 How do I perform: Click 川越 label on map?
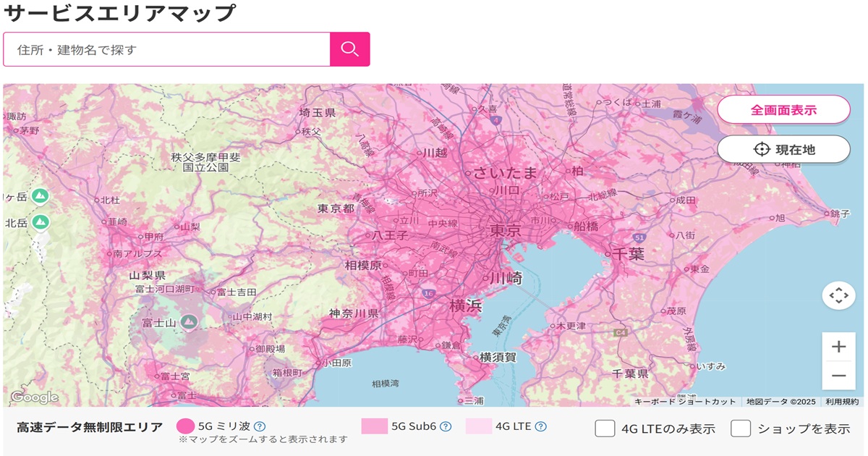(435, 153)
